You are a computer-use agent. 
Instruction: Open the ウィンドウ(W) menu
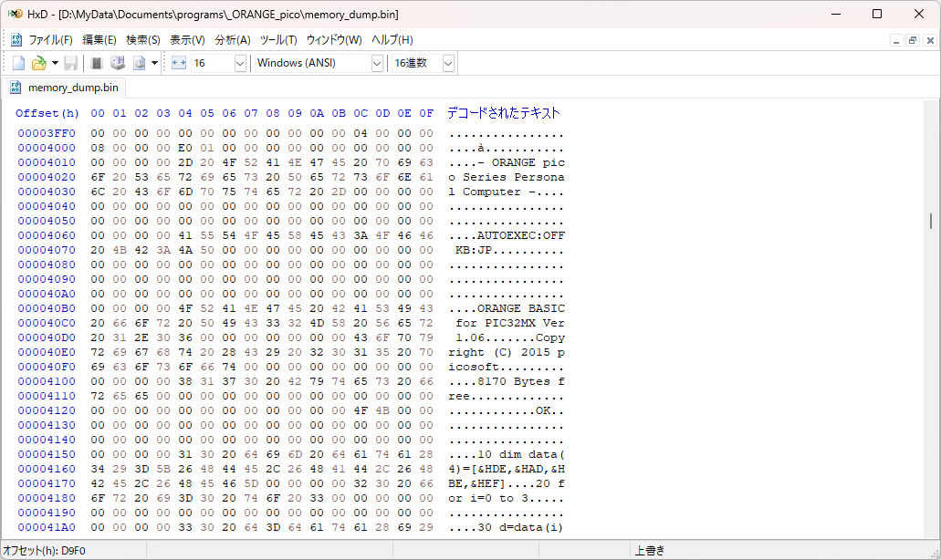334,40
